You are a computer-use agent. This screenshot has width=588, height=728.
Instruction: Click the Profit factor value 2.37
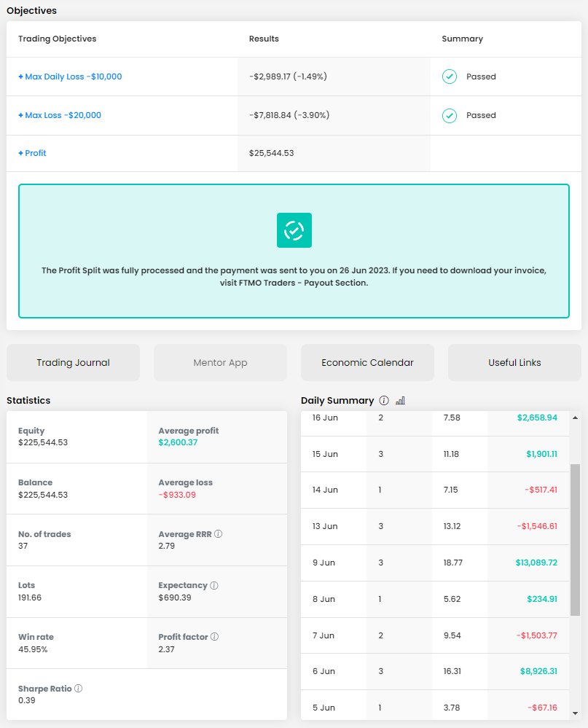[167, 649]
